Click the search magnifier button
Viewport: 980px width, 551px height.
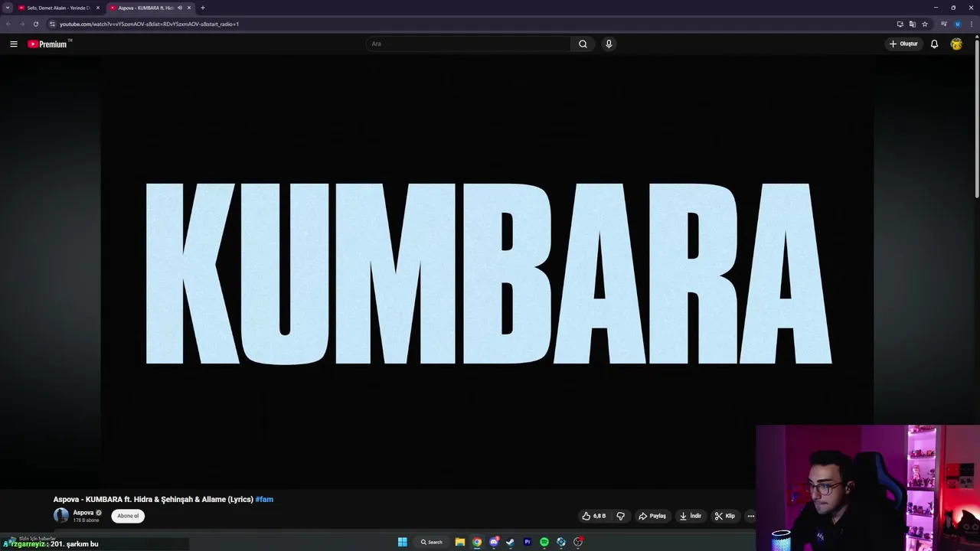tap(583, 44)
